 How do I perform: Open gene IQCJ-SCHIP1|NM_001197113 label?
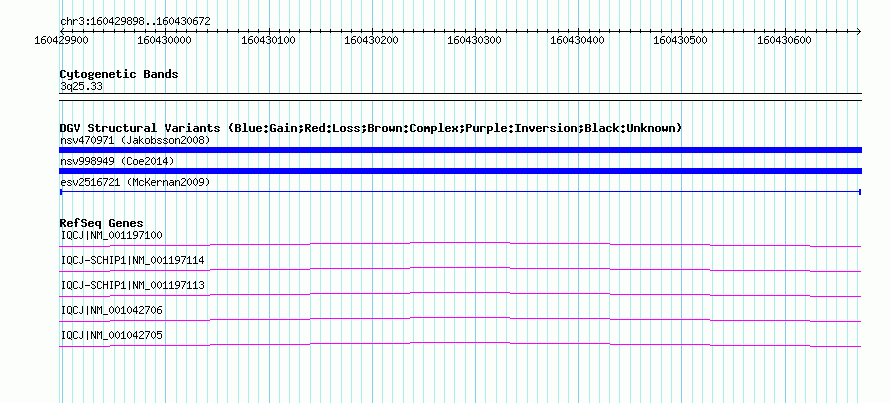click(132, 286)
